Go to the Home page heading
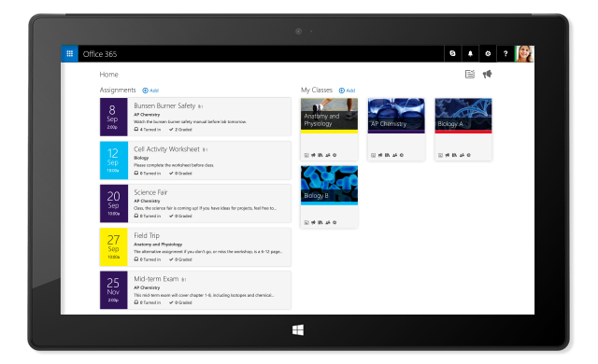The image size is (598, 364). click(x=108, y=75)
